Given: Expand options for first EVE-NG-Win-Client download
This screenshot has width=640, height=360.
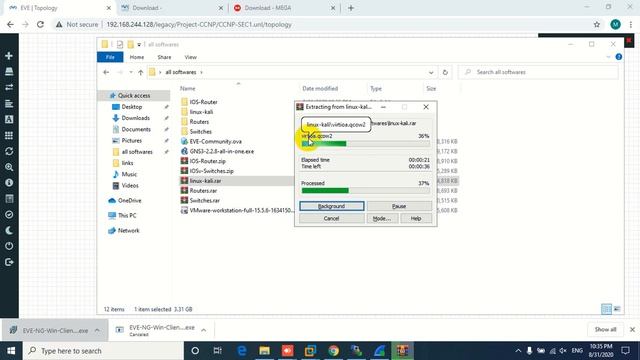Looking at the screenshot, I should click(x=97, y=330).
